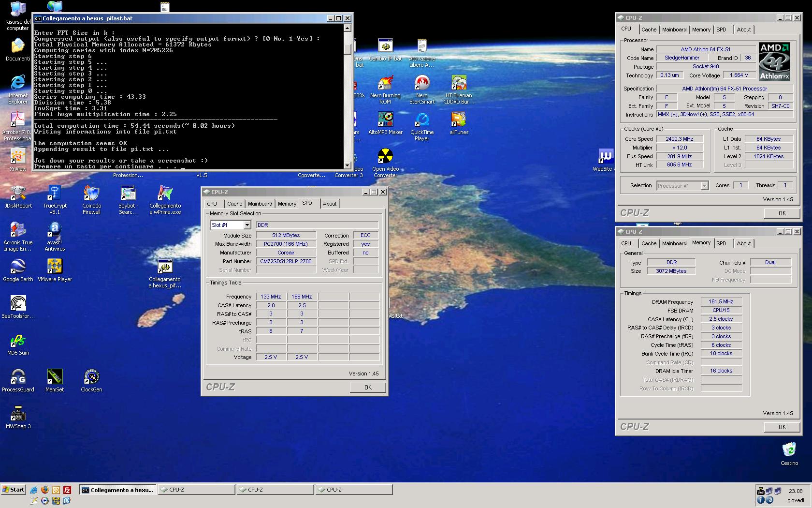
Task: Open the Cache tab in top-right CPU-Z window
Action: [649, 30]
